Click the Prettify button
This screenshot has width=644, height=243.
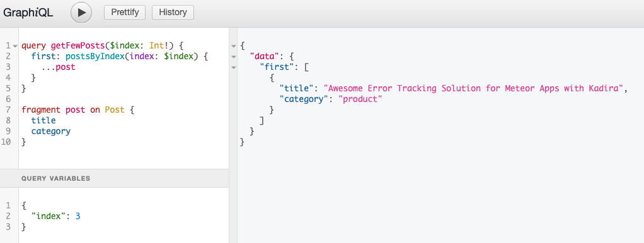point(125,13)
